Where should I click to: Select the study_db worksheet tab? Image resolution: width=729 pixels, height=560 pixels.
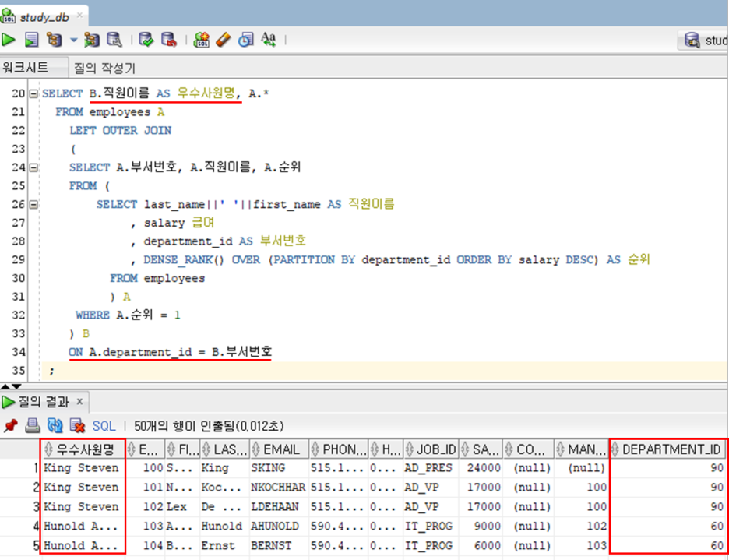pos(44,18)
